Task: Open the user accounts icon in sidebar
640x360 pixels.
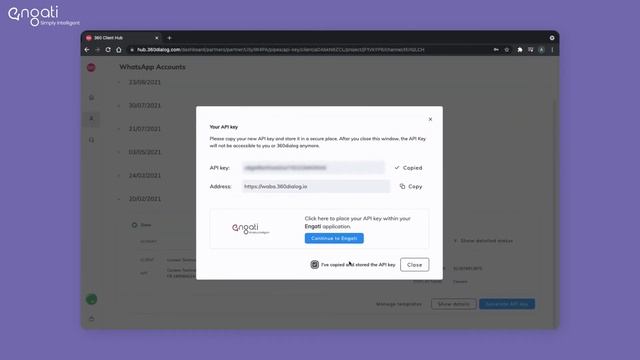Action: coord(91,119)
